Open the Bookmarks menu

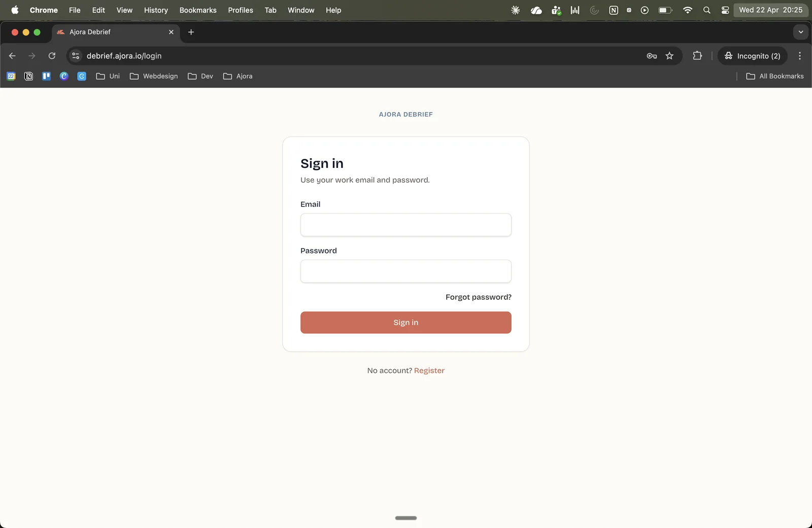click(198, 10)
